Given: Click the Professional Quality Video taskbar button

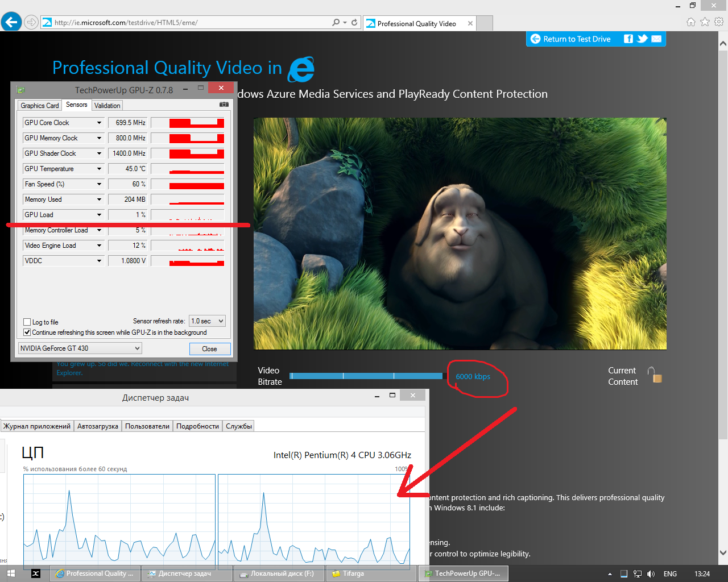Looking at the screenshot, I should [x=95, y=573].
